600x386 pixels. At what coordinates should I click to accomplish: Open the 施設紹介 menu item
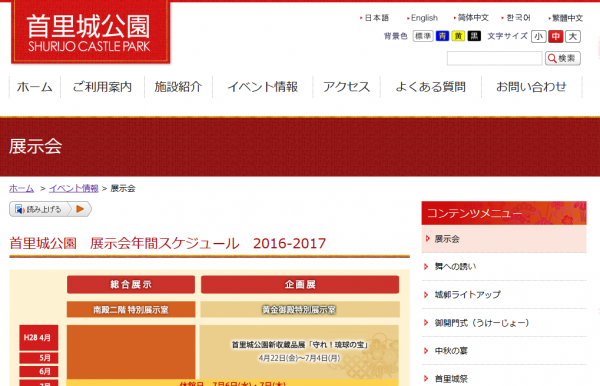[178, 87]
